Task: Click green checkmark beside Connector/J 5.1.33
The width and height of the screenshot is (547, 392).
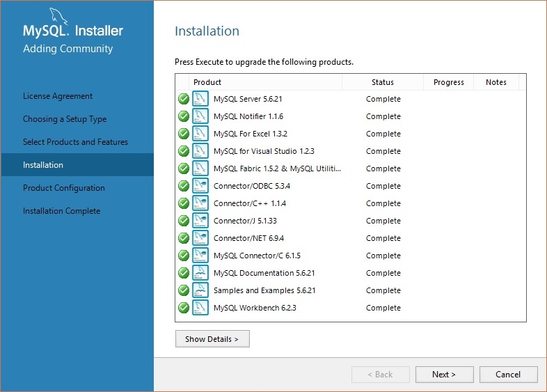Action: pyautogui.click(x=184, y=221)
